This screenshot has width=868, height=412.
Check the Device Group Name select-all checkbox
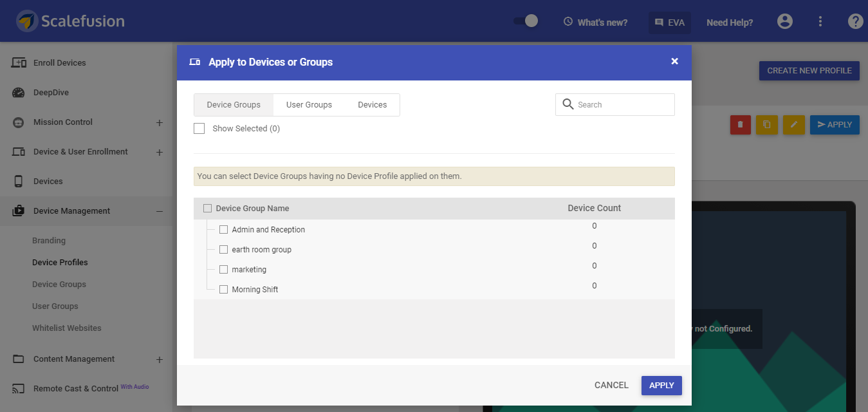(x=207, y=209)
